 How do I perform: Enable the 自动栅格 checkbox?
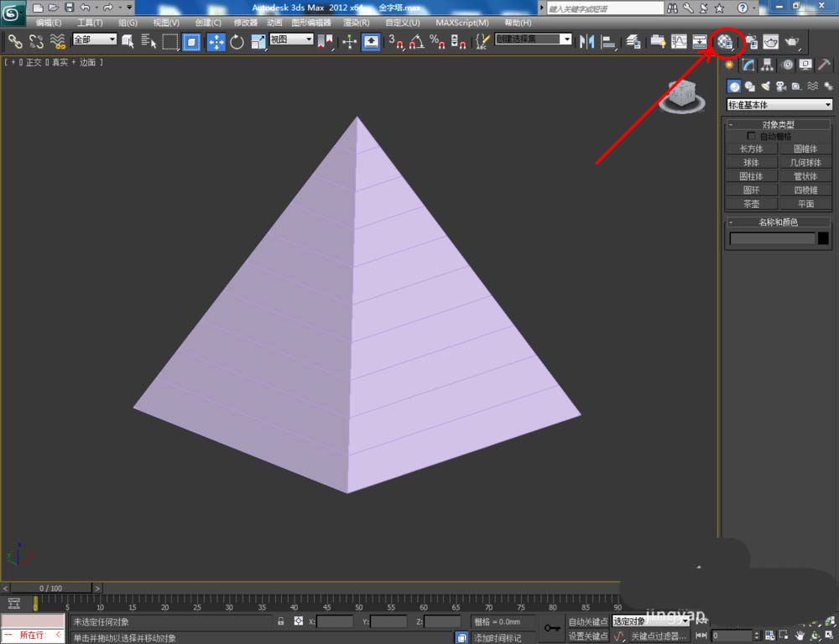(x=753, y=136)
